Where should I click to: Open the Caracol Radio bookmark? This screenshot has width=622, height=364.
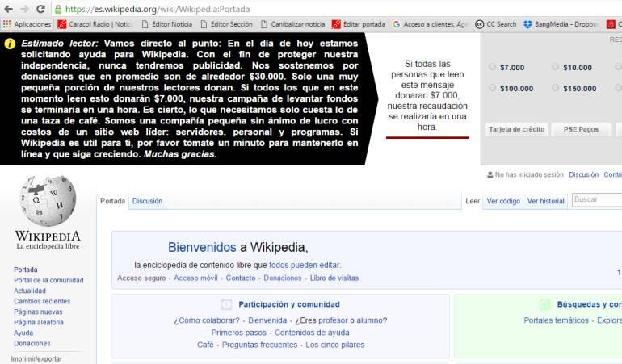click(x=95, y=24)
